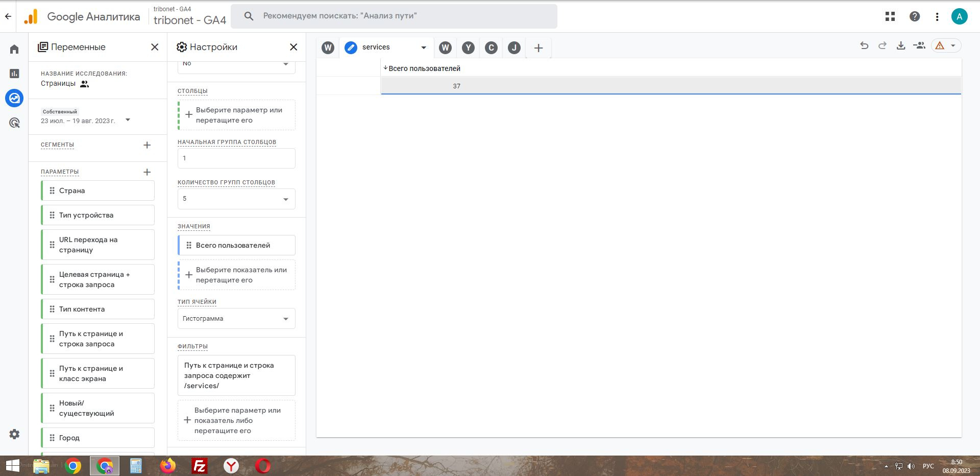Add a new exploration tab
Screen dimensions: 980x476
pyautogui.click(x=538, y=48)
